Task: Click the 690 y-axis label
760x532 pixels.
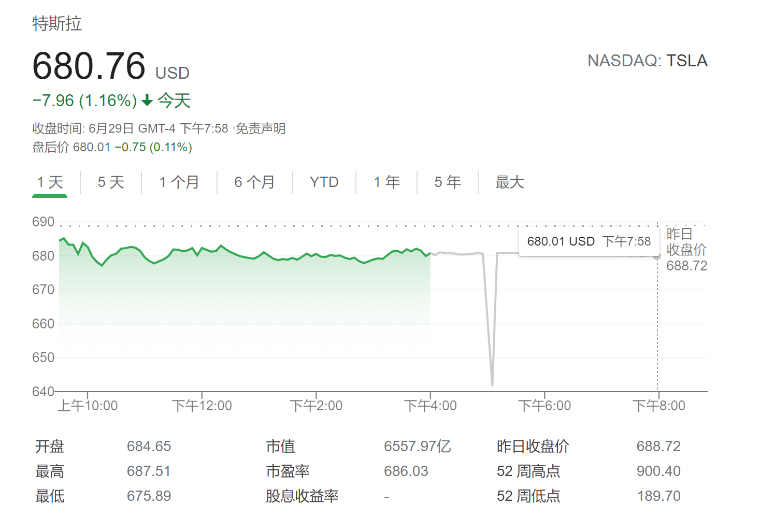Action: click(43, 222)
